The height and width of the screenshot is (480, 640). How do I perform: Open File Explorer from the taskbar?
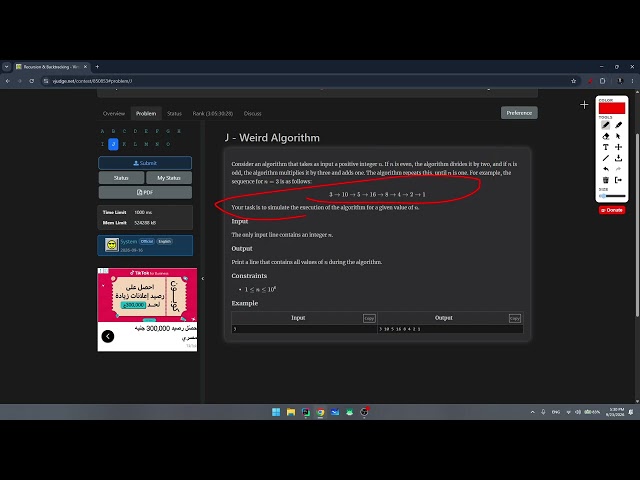point(291,412)
